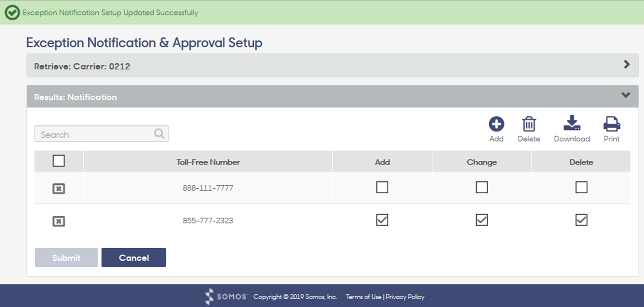Viewport: 644px width, 307px height.
Task: Expand the Retrieve: Carrier 0212 section chevron
Action: [627, 64]
